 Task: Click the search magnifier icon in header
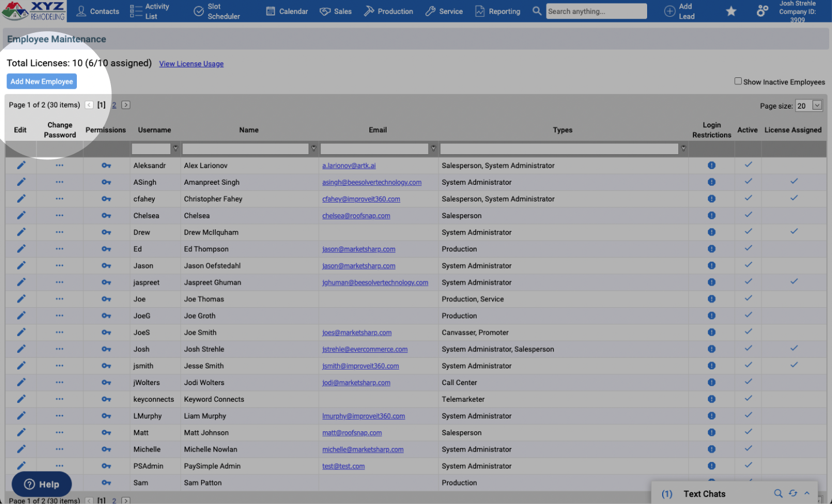pyautogui.click(x=537, y=11)
